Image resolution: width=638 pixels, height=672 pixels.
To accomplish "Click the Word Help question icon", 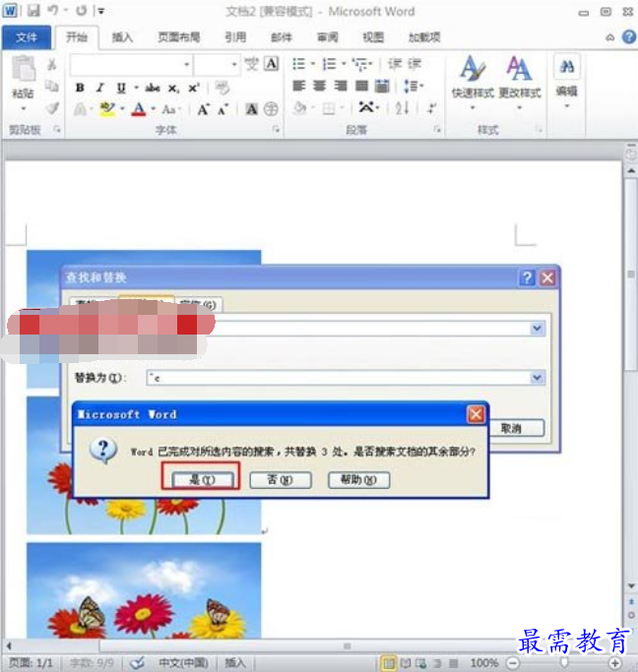I will click(x=628, y=37).
